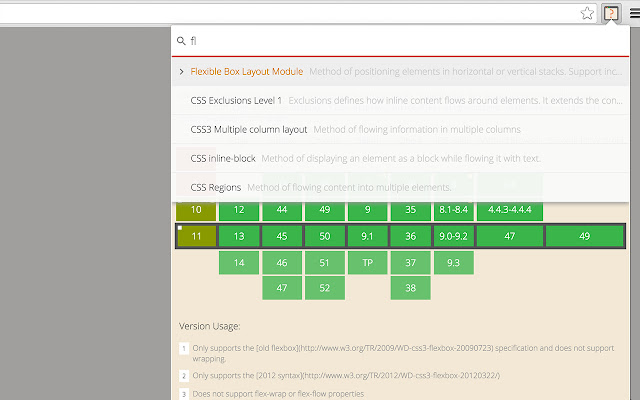Click the Opera version 36 cell
640x400 pixels.
[411, 236]
